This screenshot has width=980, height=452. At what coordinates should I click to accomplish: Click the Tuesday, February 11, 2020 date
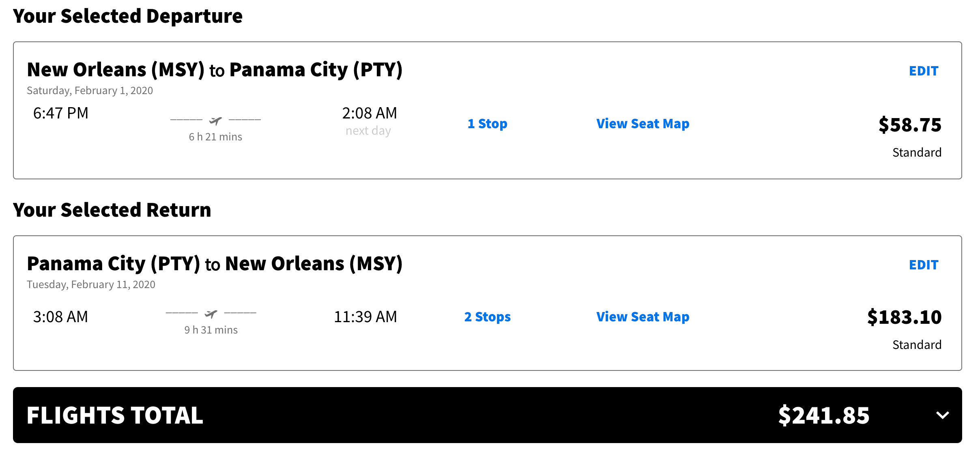[x=91, y=284]
